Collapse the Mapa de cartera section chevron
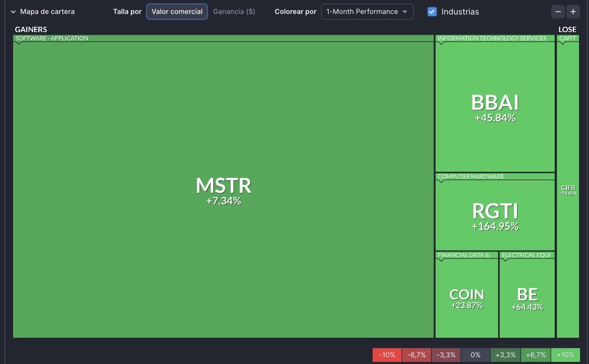Viewport: 589px width, 364px height. coord(13,12)
